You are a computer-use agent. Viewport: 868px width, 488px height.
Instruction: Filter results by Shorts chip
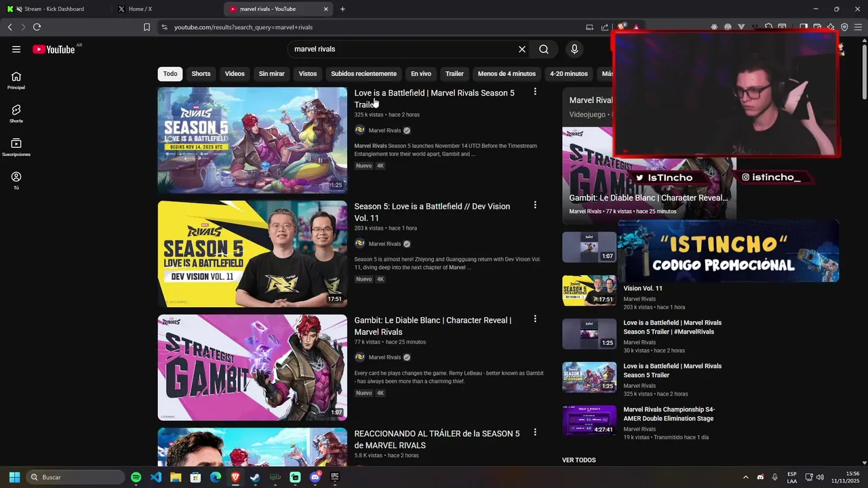click(201, 73)
